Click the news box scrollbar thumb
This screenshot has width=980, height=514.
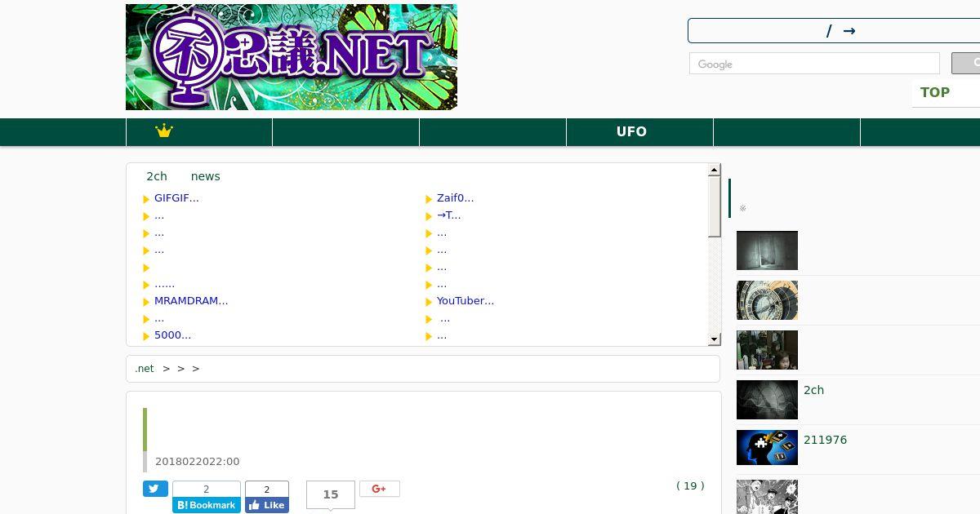(x=715, y=206)
